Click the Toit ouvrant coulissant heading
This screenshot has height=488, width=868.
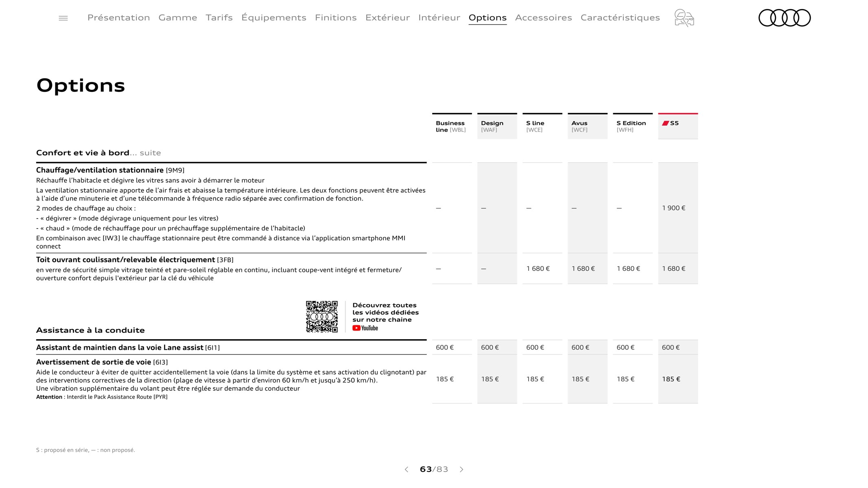[x=135, y=259]
